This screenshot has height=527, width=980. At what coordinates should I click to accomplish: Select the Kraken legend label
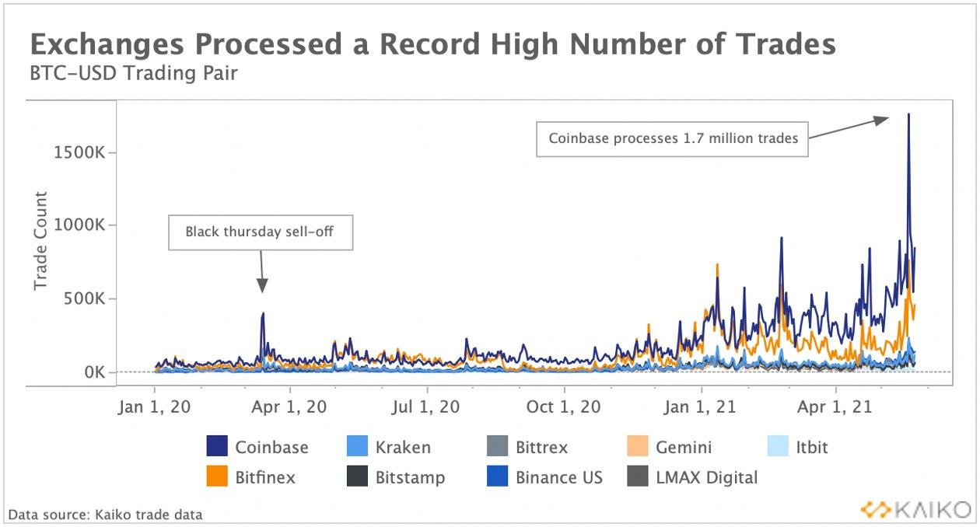point(403,448)
